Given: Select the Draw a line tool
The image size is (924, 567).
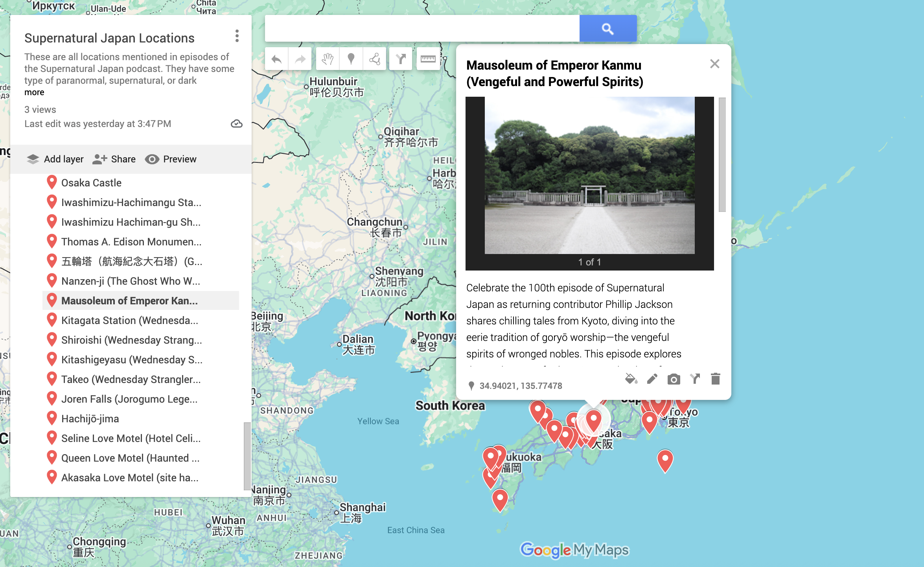Looking at the screenshot, I should point(375,59).
